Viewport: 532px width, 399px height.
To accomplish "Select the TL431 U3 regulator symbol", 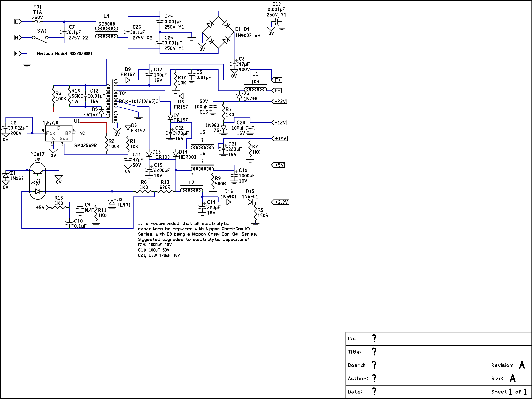I will pyautogui.click(x=112, y=202).
